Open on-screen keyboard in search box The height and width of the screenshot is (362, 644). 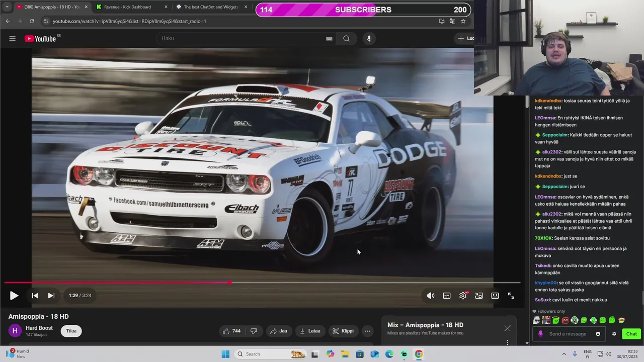point(329,39)
